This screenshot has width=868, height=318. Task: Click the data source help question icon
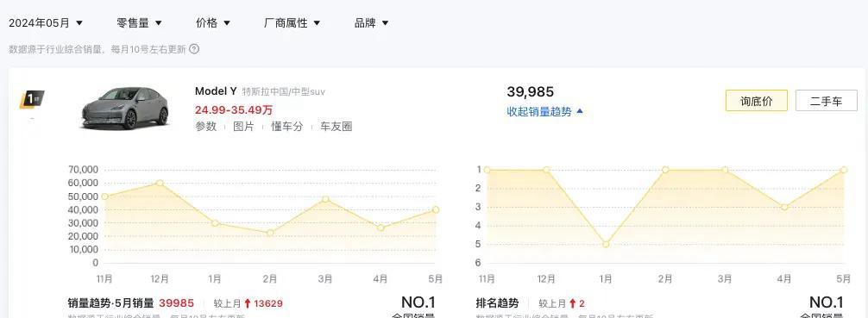pyautogui.click(x=194, y=48)
